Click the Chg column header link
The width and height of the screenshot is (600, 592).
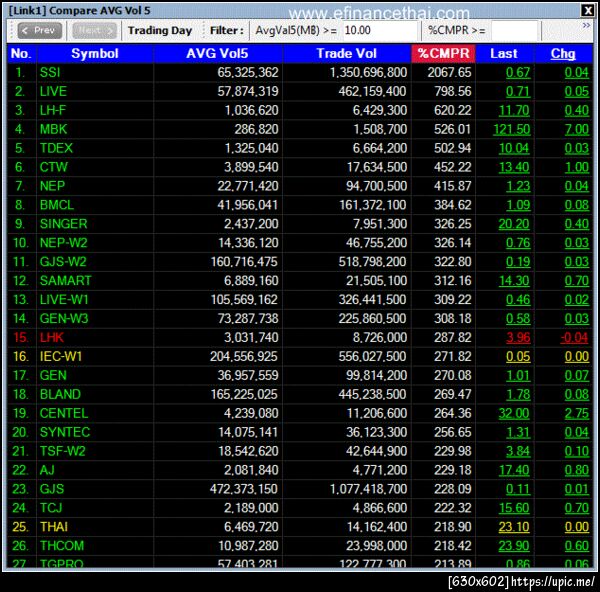point(563,54)
